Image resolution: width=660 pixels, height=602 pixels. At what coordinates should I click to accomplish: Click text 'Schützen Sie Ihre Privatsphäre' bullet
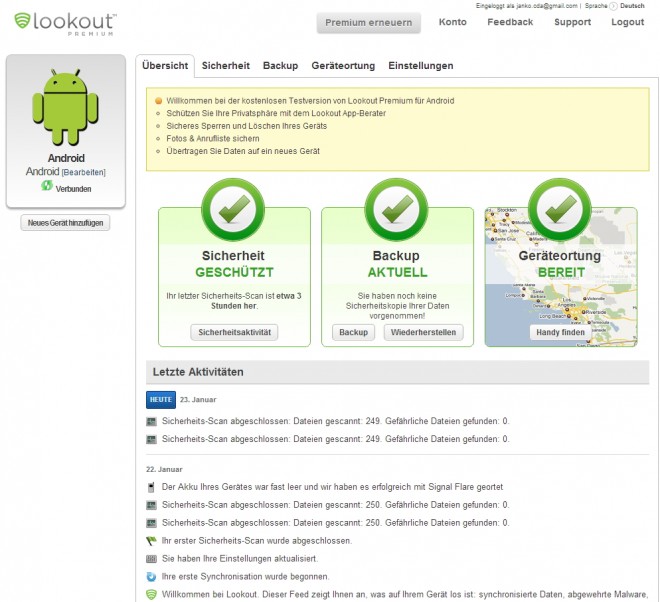pos(276,113)
